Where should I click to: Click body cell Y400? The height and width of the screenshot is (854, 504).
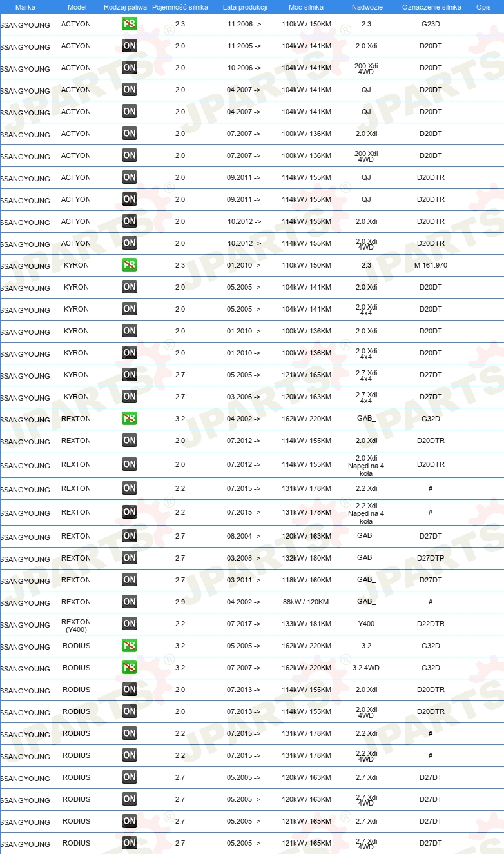click(x=366, y=624)
